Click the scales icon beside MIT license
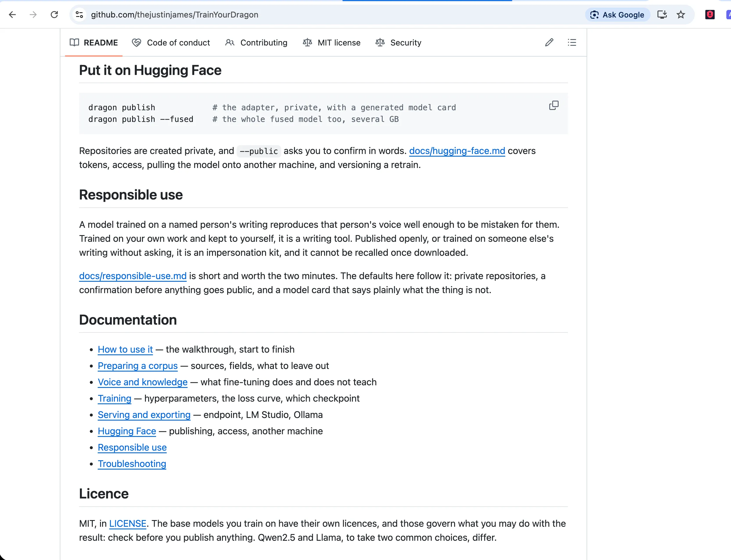Image resolution: width=731 pixels, height=560 pixels. pyautogui.click(x=307, y=43)
